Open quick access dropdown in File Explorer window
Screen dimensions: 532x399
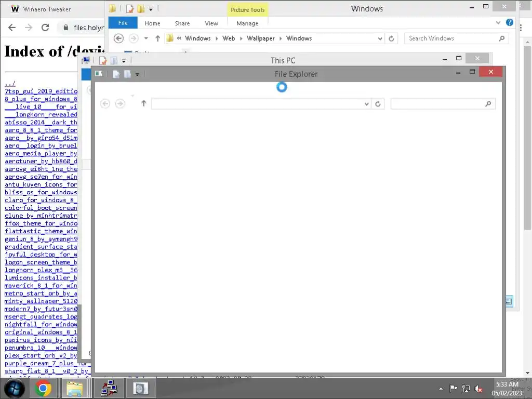(137, 74)
